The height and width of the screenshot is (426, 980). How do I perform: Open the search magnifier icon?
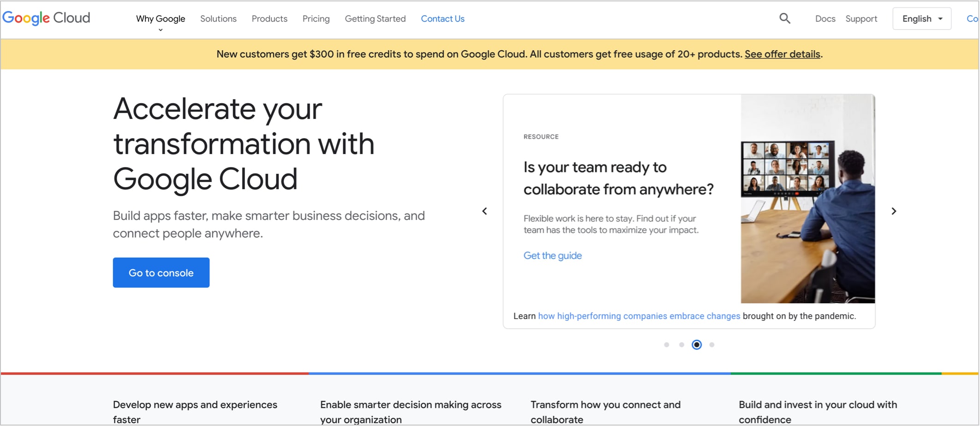[x=785, y=18]
